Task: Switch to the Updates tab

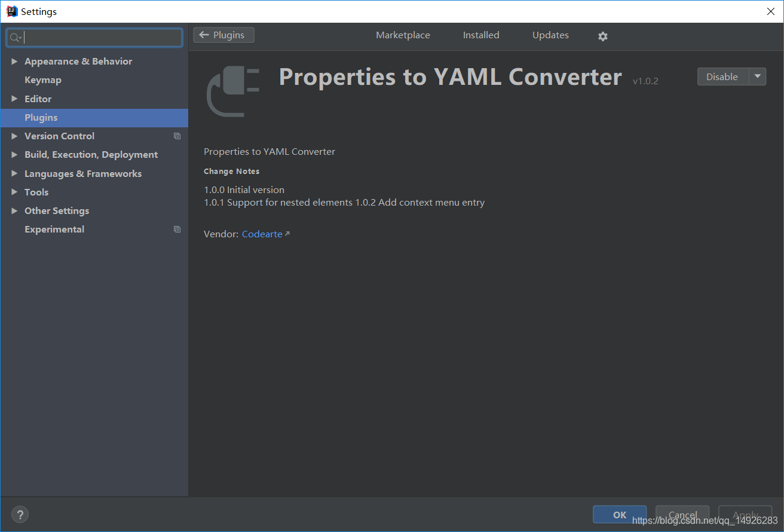Action: (x=550, y=35)
